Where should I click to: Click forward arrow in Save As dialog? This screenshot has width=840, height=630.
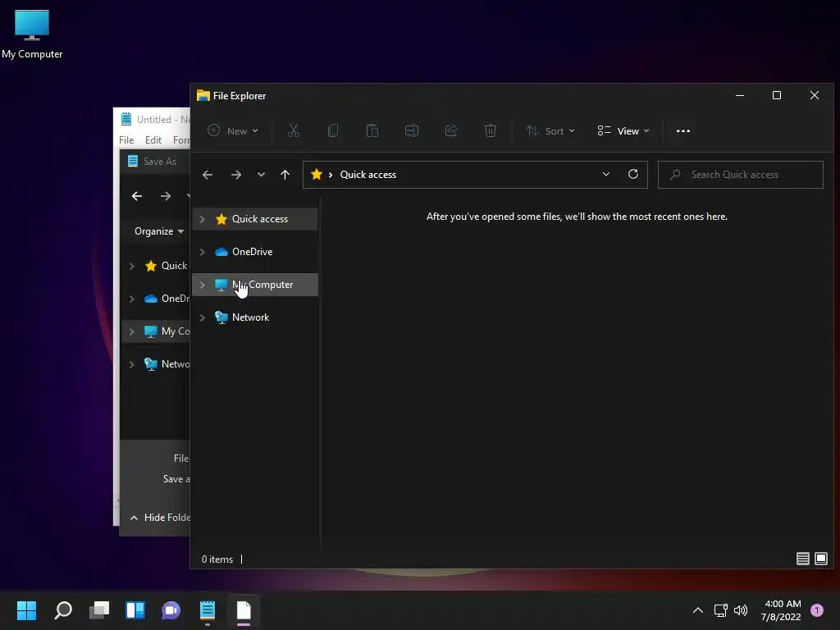[166, 196]
